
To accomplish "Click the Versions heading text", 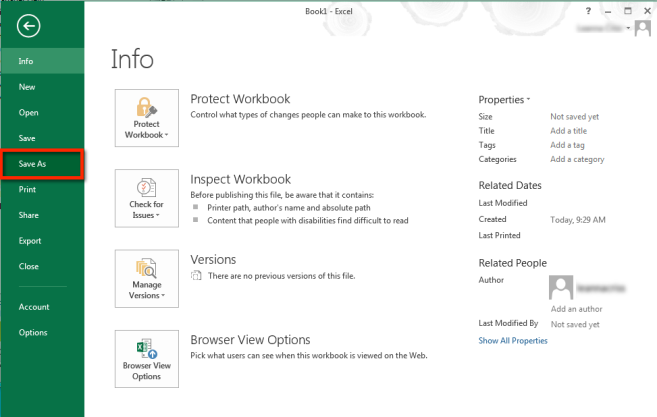I will pyautogui.click(x=213, y=259).
